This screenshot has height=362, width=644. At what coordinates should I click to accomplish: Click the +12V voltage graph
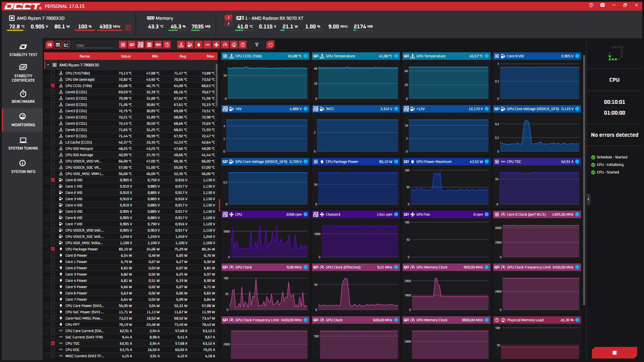[447, 133]
